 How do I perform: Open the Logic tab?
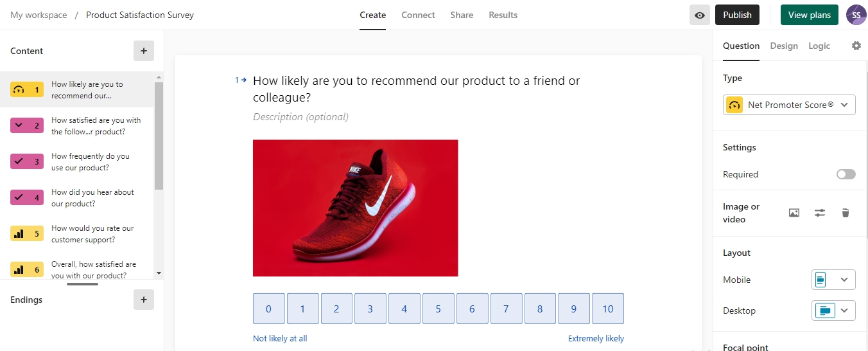(x=819, y=46)
